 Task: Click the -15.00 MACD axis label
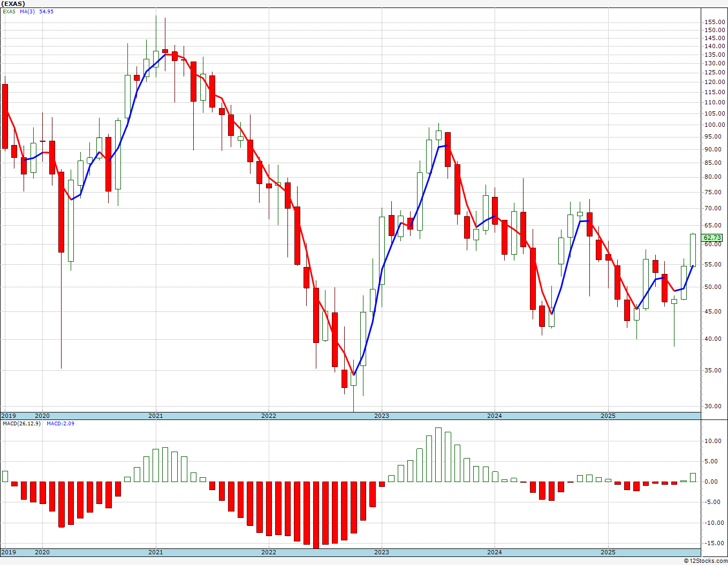coord(714,543)
